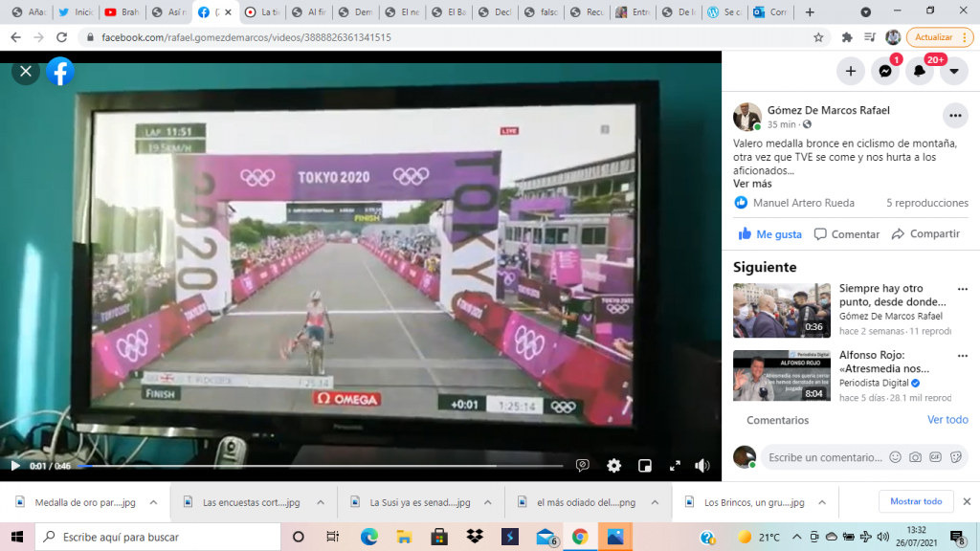Open the Alfonso Rojo video thumbnail
This screenshot has height=551, width=980.
[x=782, y=375]
